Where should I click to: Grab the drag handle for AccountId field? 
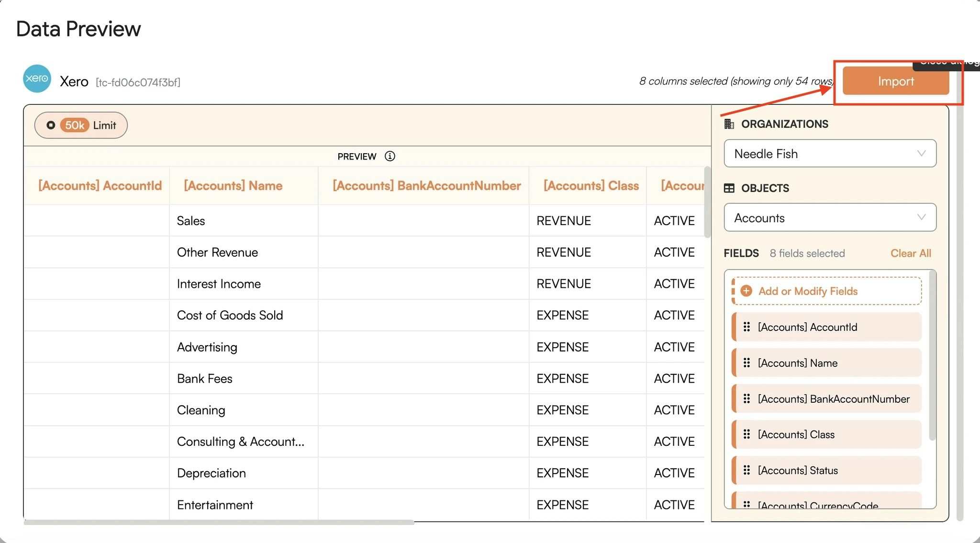(746, 327)
